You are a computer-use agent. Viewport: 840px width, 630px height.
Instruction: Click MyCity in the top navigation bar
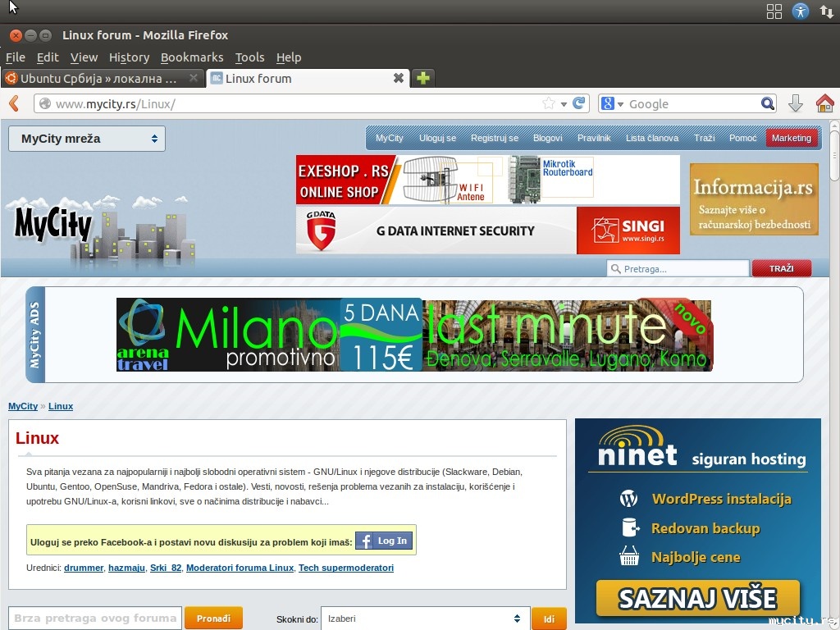(390, 138)
